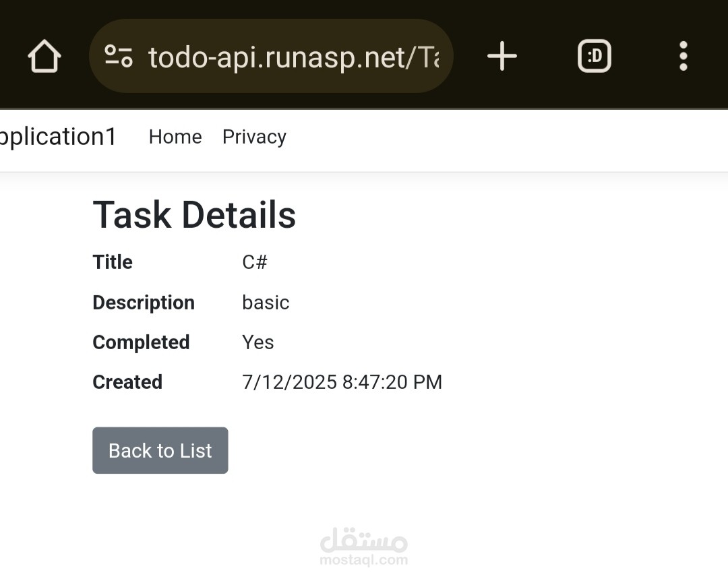728x579 pixels.
Task: Go to the Home nav link
Action: (x=175, y=137)
